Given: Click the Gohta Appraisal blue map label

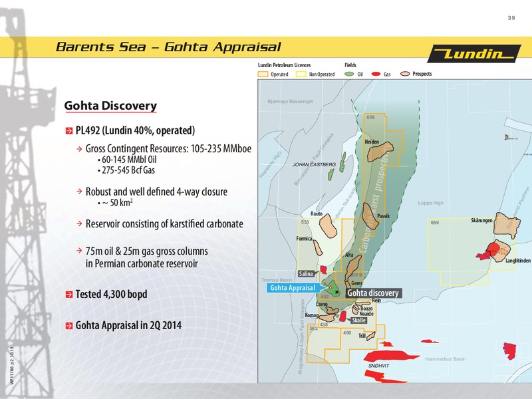Looking at the screenshot, I should 293,288.
